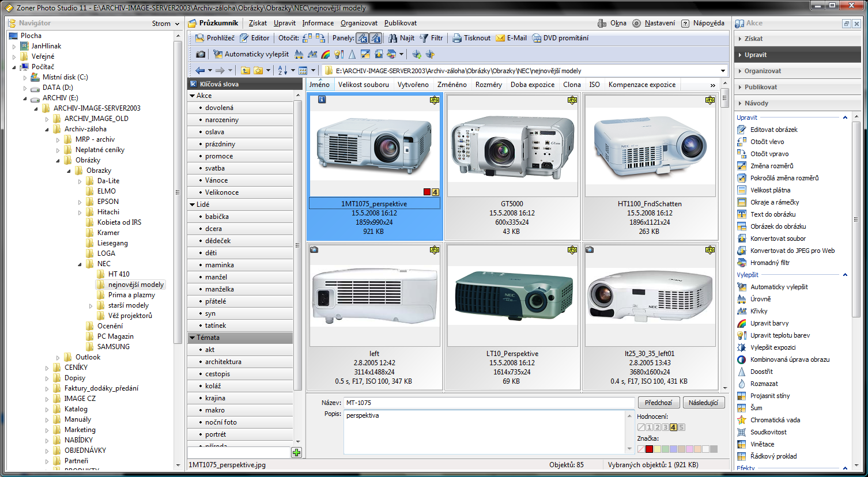Image resolution: width=868 pixels, height=477 pixels.
Task: Set rating 1 under Hodnocení
Action: (x=649, y=427)
